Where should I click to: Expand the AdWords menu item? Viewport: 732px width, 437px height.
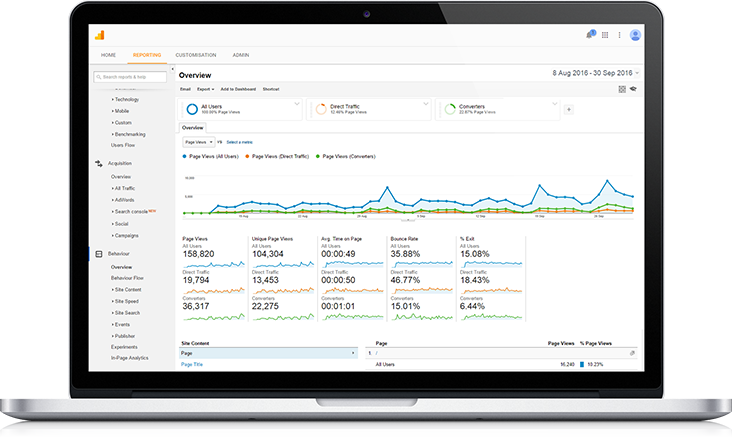123,200
